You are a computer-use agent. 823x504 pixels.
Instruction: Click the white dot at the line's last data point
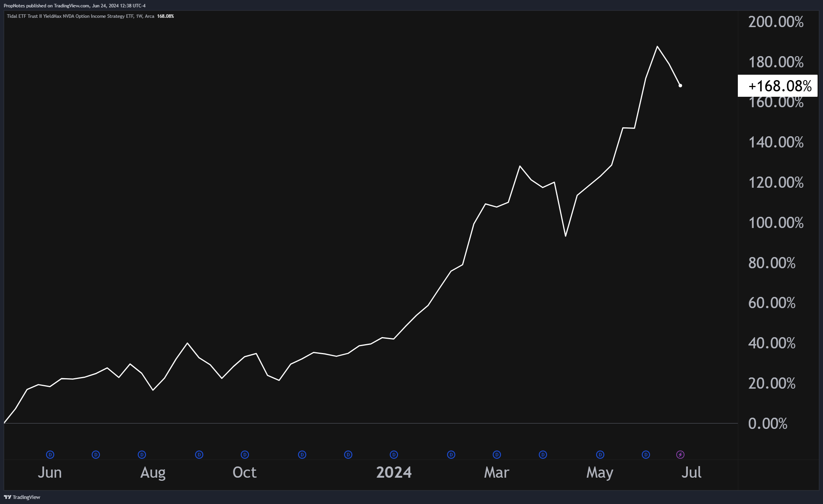(x=680, y=85)
